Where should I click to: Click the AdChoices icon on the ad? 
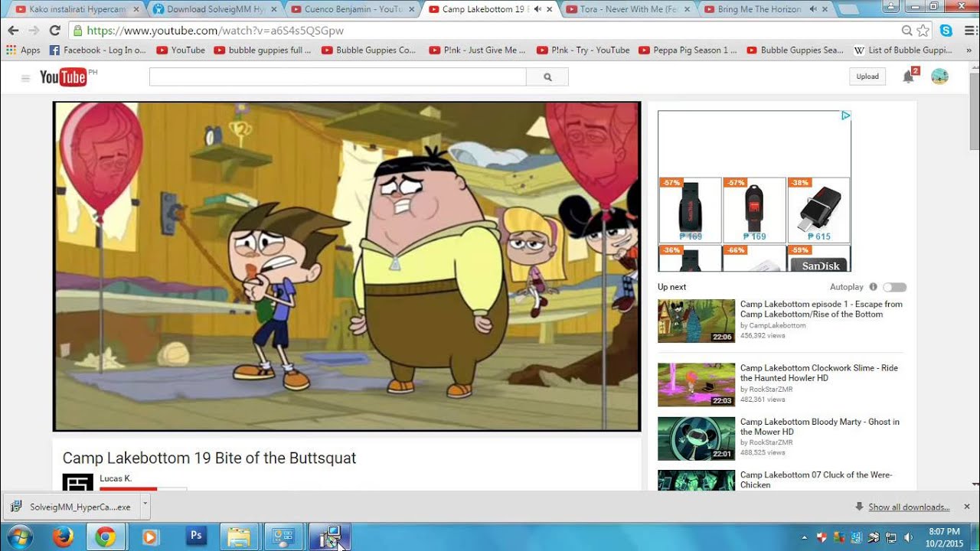pyautogui.click(x=845, y=116)
